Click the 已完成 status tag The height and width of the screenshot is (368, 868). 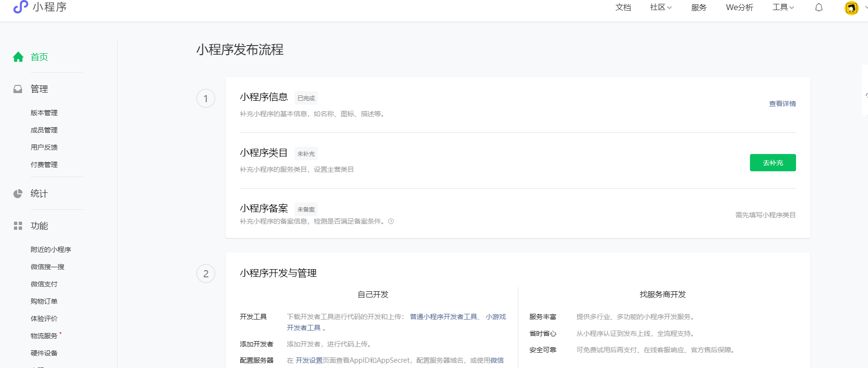click(x=306, y=98)
